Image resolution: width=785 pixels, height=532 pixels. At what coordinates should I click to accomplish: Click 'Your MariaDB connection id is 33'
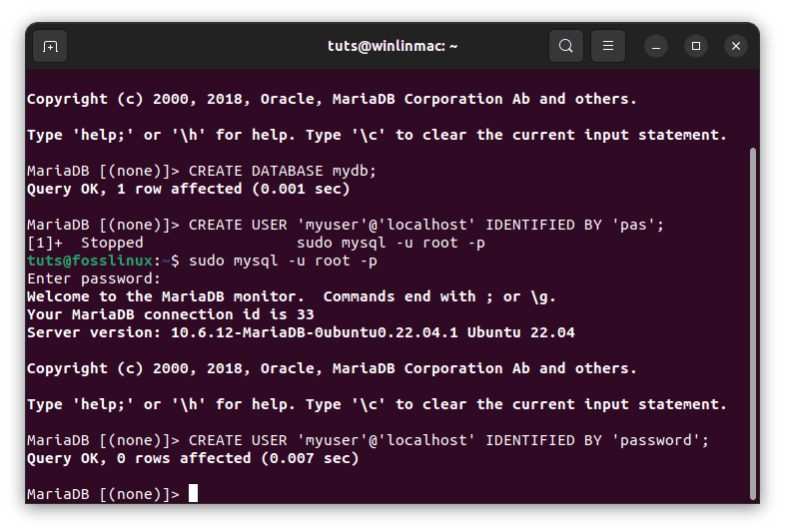170,314
